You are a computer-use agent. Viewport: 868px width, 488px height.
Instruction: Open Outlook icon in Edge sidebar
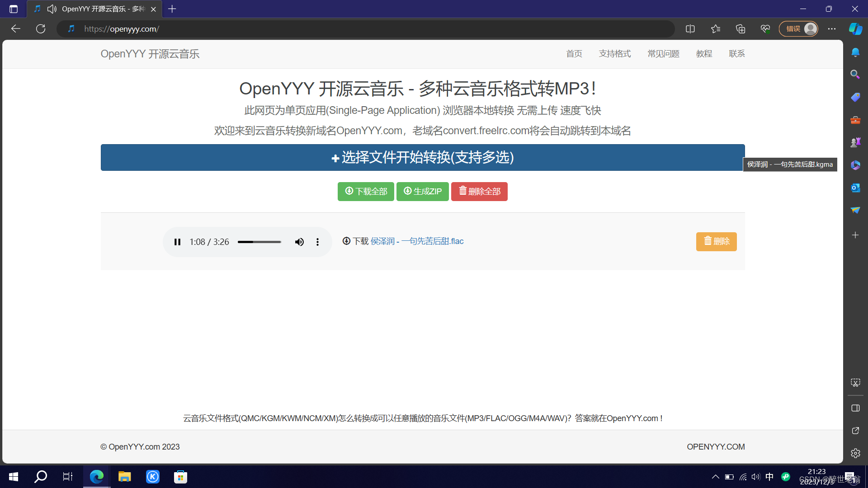point(855,188)
